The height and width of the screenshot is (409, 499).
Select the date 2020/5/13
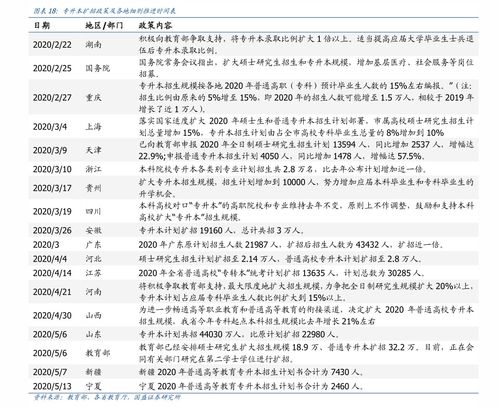pyautogui.click(x=52, y=386)
